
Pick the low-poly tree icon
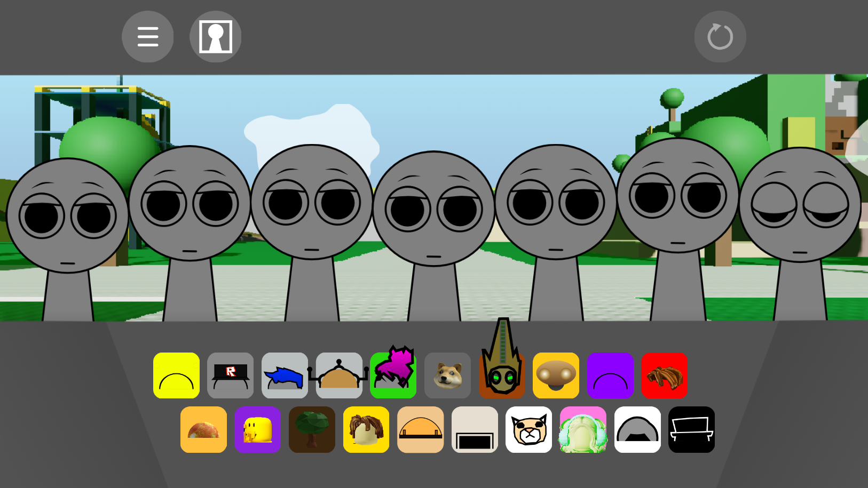tap(312, 430)
